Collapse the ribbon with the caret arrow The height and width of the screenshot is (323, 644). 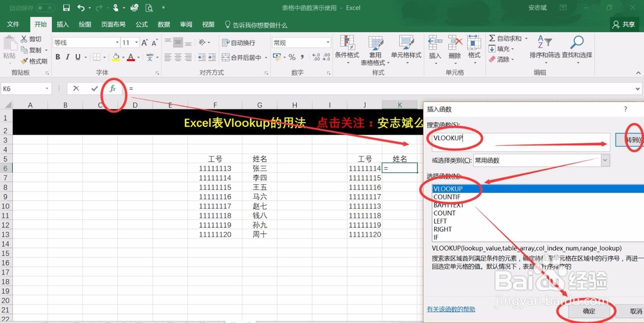638,73
